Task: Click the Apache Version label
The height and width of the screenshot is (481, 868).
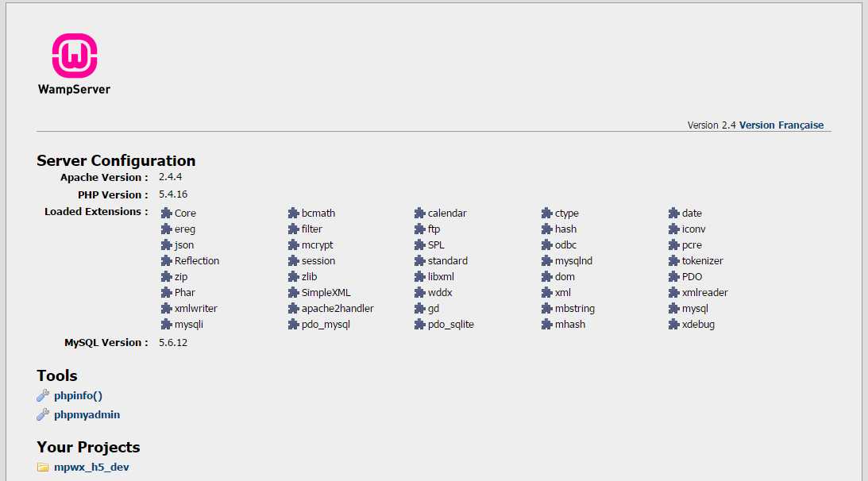Action: tap(104, 178)
